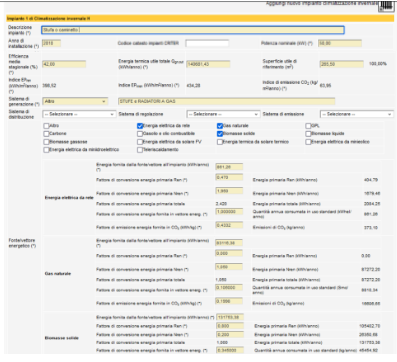Click the Superficie utile di riferimento field
The image size is (397, 362).
(342, 64)
